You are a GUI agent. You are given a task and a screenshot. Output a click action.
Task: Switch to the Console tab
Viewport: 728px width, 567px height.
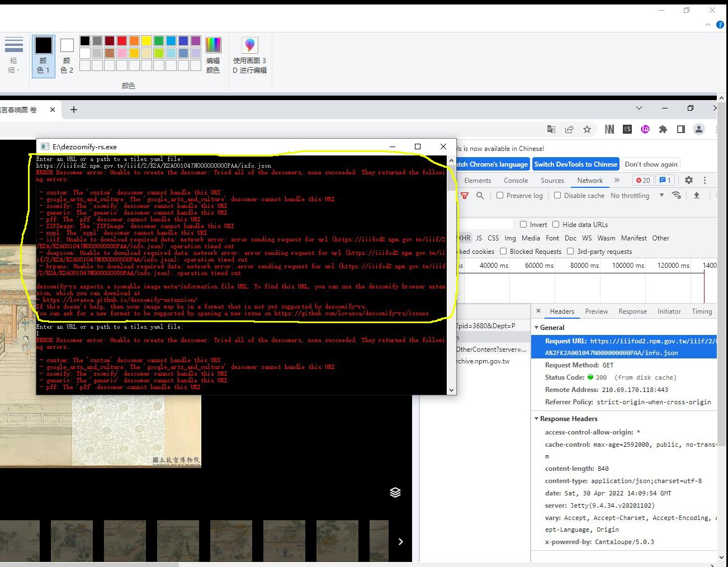click(516, 180)
